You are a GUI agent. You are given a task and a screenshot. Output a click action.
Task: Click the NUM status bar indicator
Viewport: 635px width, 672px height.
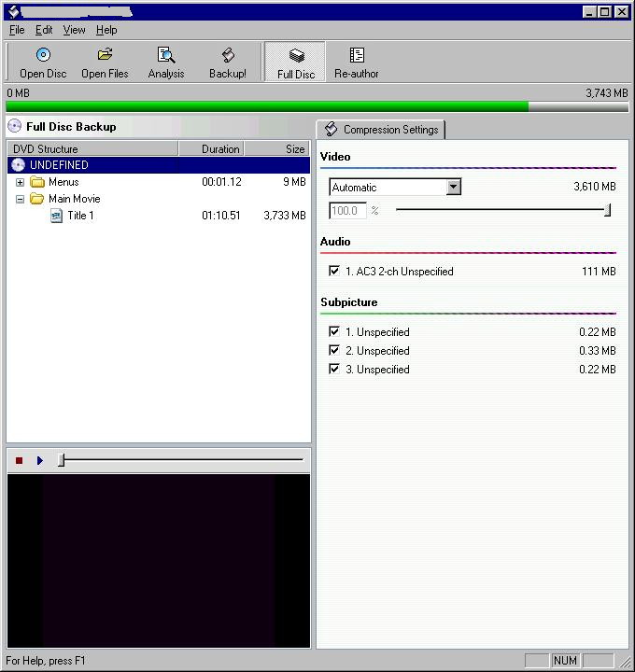point(565,661)
